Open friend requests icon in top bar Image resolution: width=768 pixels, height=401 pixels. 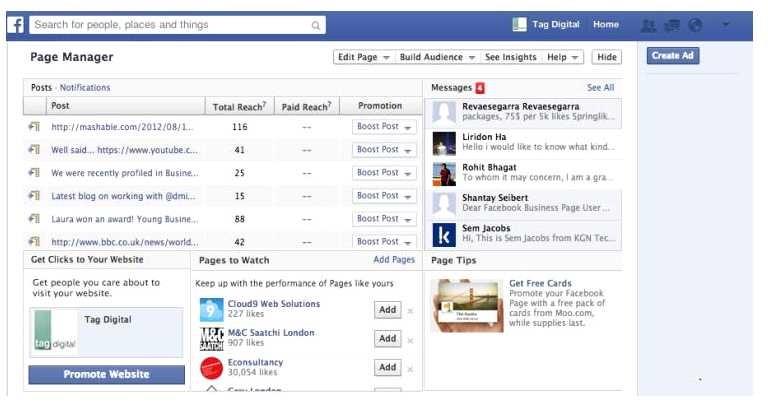tap(648, 25)
